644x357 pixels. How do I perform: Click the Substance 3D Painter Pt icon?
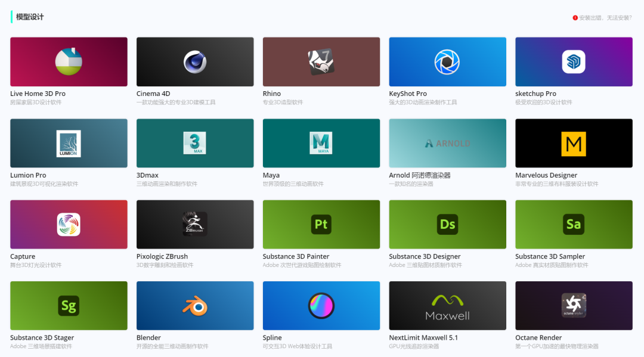click(x=321, y=224)
